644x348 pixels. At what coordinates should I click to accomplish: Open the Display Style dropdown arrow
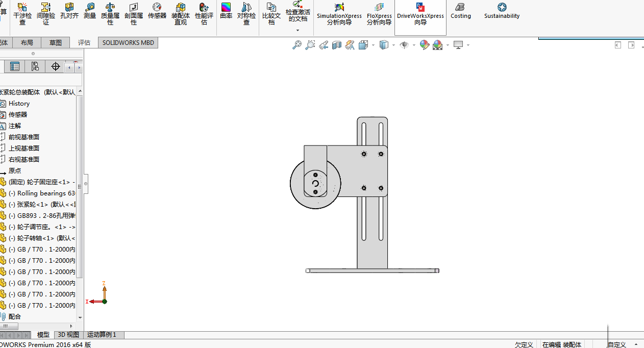[393, 45]
